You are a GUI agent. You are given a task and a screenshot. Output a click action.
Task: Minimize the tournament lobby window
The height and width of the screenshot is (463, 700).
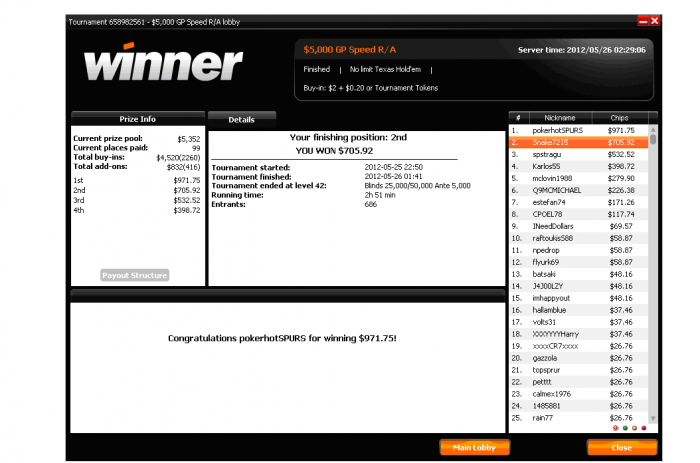click(643, 21)
